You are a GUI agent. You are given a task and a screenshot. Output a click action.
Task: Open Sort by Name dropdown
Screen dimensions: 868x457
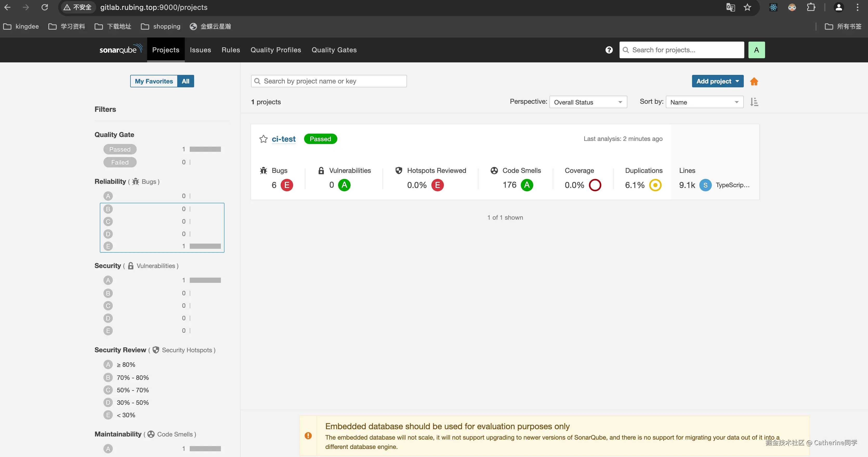pos(704,102)
